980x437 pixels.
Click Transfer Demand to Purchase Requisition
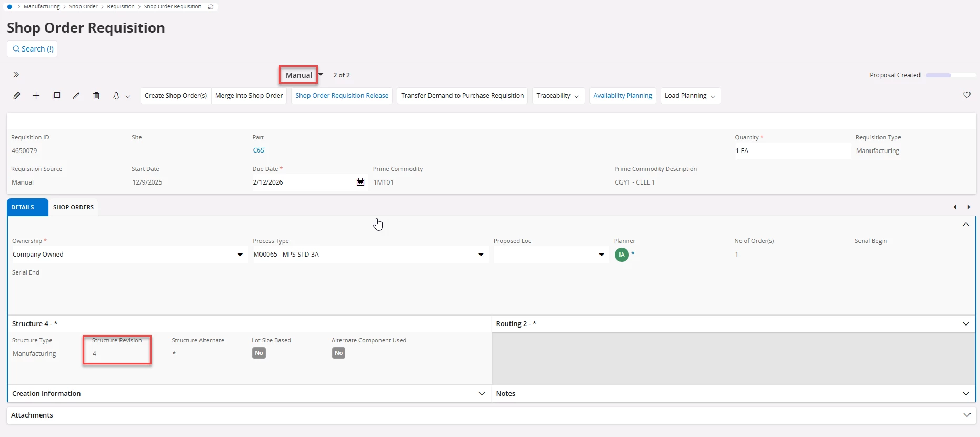tap(462, 96)
